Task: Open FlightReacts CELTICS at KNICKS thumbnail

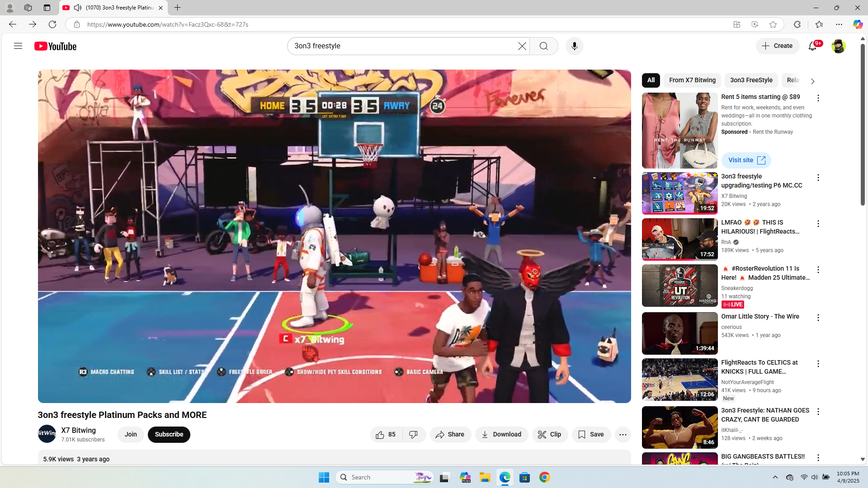Action: coord(680,380)
